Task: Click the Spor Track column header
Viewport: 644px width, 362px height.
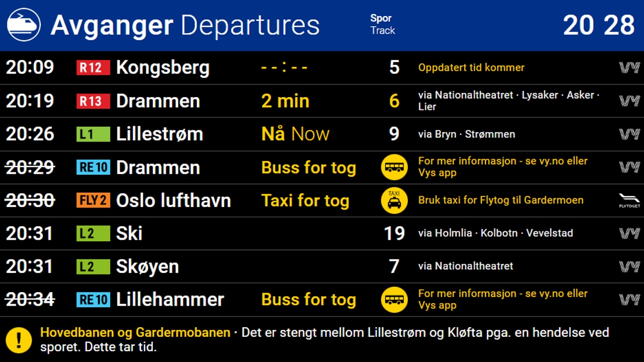Action: [x=382, y=25]
